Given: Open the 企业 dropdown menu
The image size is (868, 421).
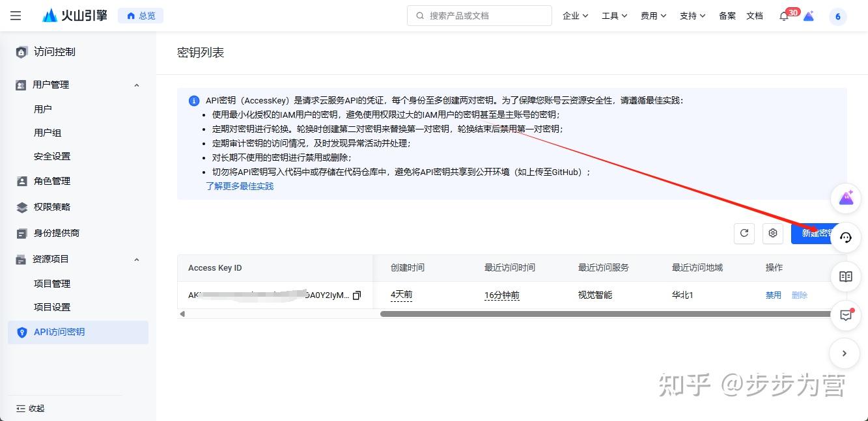Looking at the screenshot, I should [x=575, y=16].
